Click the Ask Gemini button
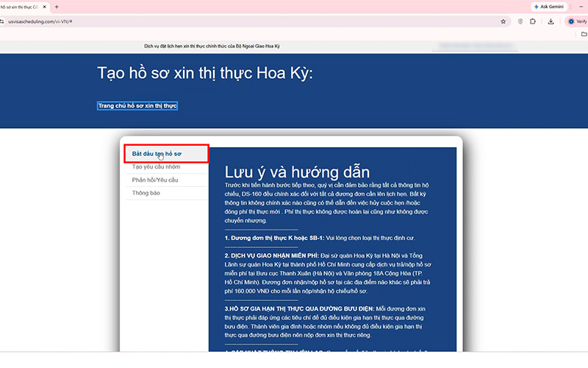588x368 pixels. point(548,7)
